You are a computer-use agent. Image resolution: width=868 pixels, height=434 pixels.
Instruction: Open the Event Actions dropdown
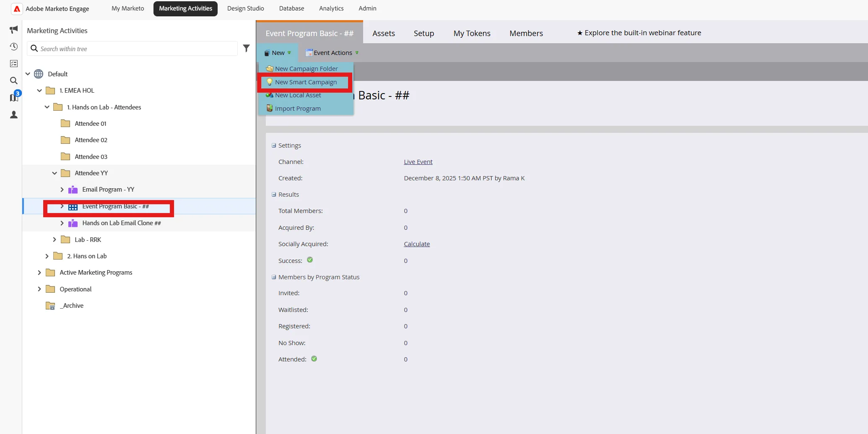[332, 53]
